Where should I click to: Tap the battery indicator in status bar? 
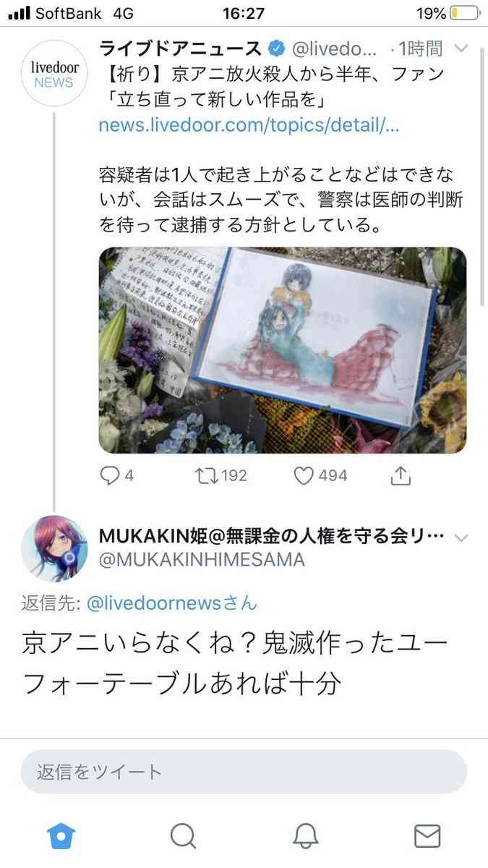click(464, 13)
